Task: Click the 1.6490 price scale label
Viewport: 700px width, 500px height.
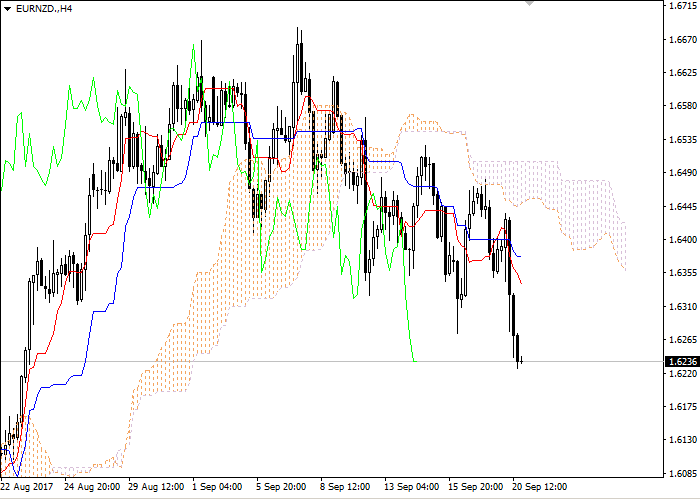Action: point(683,173)
